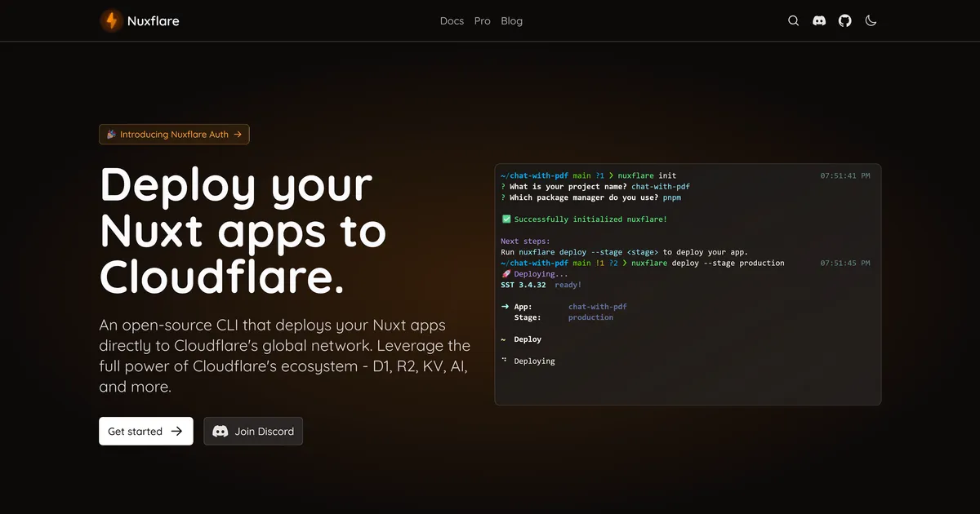
Task: Click the arrow inside Get started button
Action: (176, 432)
